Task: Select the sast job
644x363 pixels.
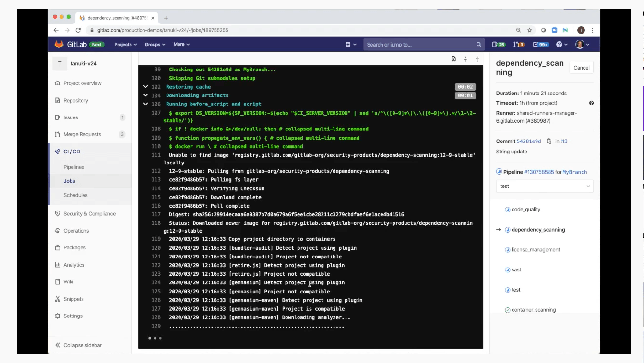Action: (x=516, y=270)
